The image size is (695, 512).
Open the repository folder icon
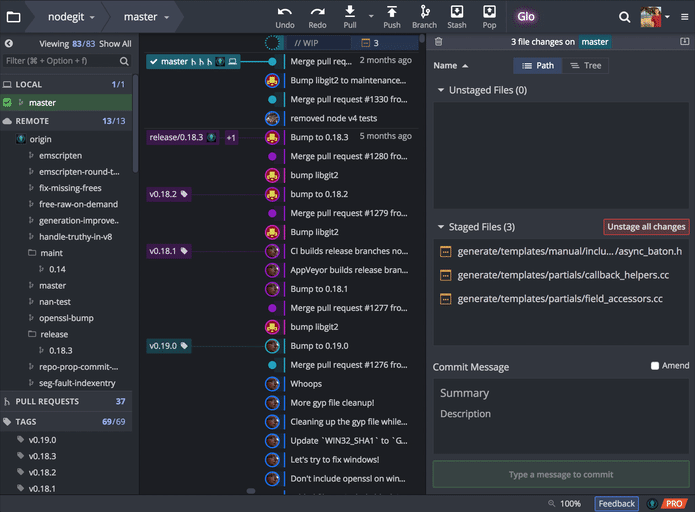click(x=13, y=17)
